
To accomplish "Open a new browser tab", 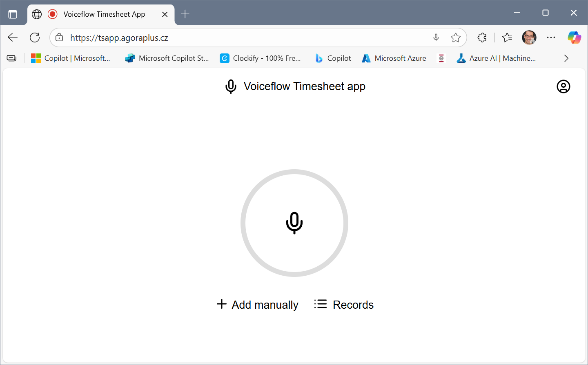I will point(185,14).
